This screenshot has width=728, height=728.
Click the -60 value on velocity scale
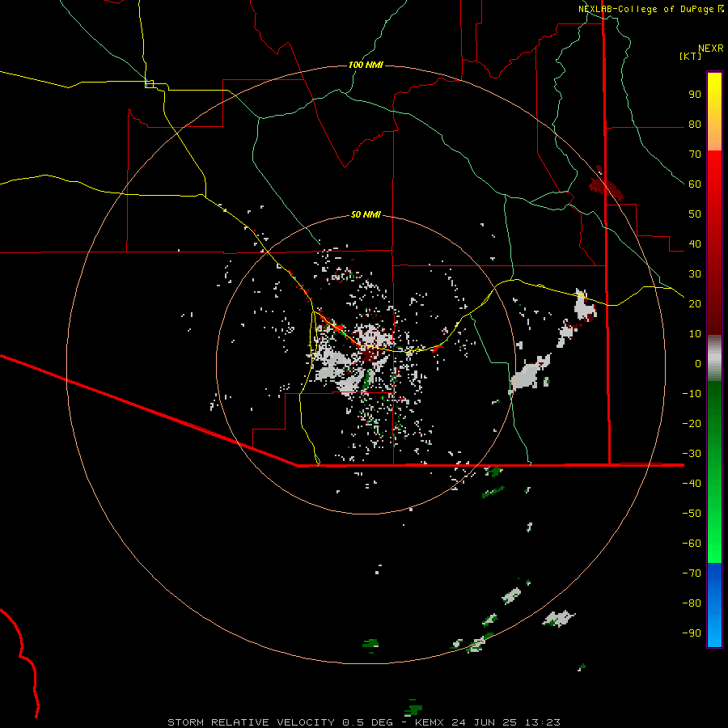(x=692, y=544)
